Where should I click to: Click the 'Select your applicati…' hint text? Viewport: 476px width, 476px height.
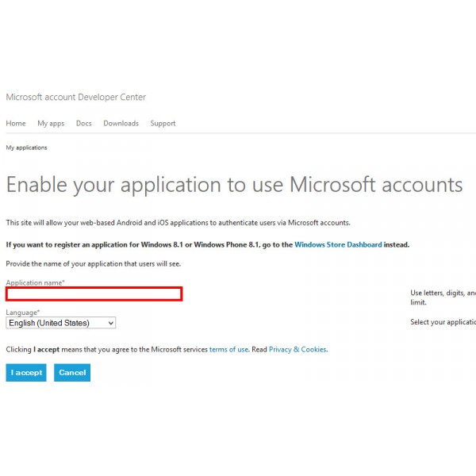[443, 322]
